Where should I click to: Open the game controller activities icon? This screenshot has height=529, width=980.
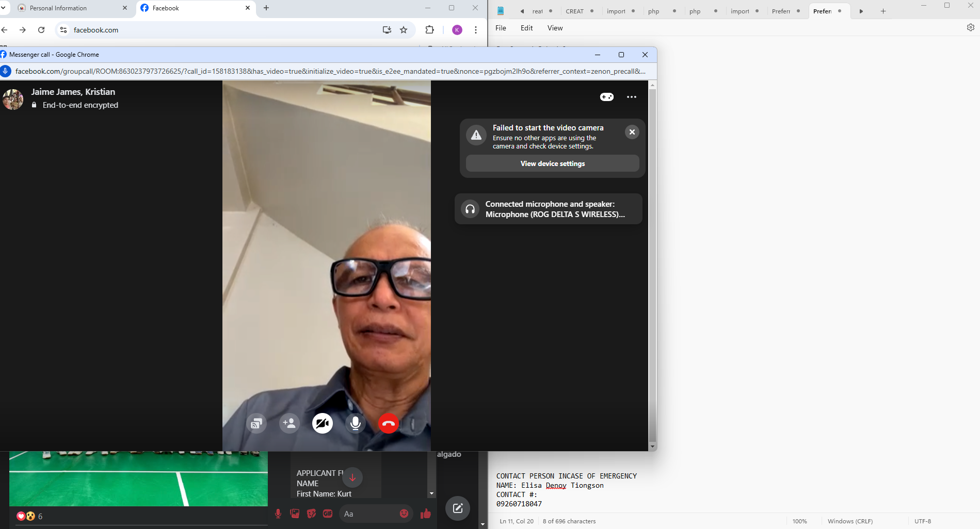click(x=607, y=97)
